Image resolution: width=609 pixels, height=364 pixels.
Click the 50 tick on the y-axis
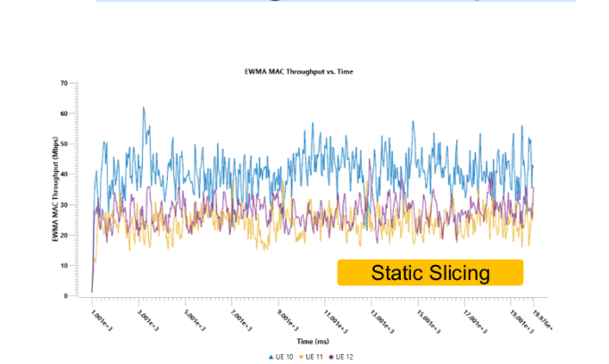click(63, 144)
